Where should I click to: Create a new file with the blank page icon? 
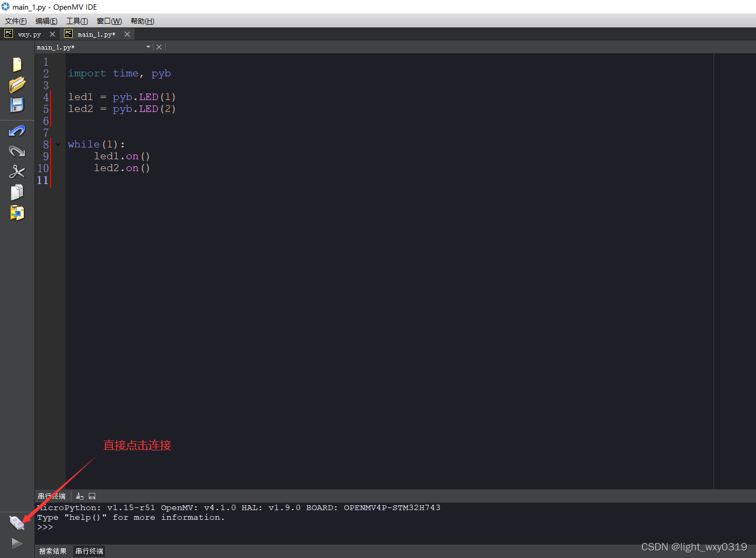click(x=17, y=65)
